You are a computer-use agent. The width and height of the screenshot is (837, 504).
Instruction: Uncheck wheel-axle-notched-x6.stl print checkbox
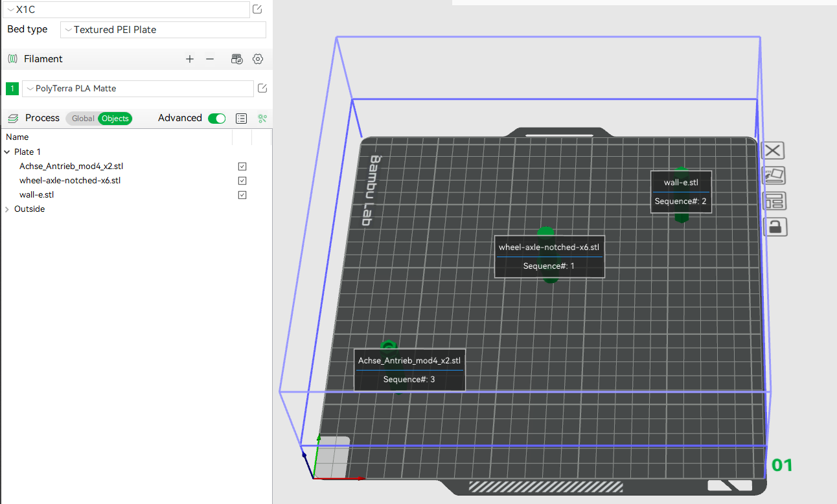pyautogui.click(x=242, y=181)
